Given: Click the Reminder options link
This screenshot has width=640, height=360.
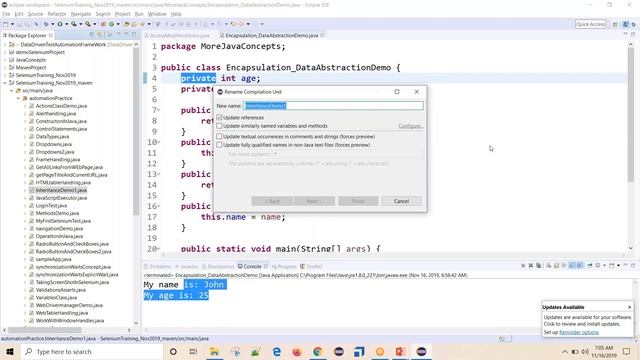Looking at the screenshot, I should pyautogui.click(x=579, y=332).
